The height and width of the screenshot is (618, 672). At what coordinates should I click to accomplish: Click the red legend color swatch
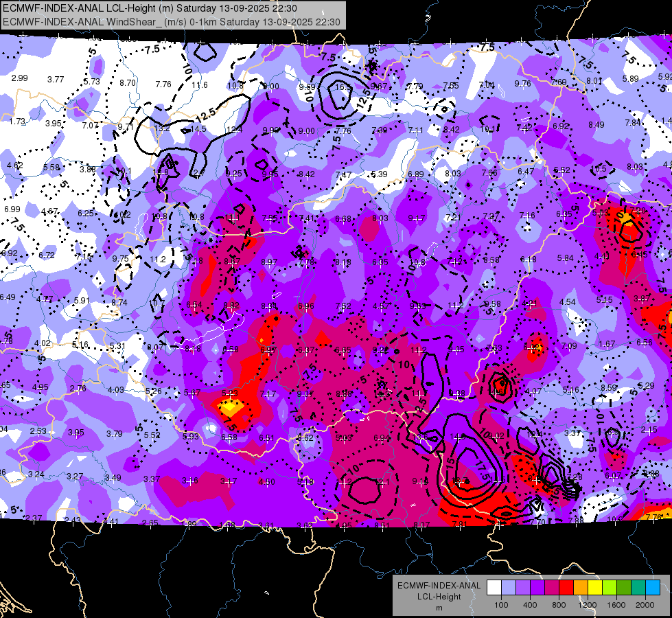pyautogui.click(x=566, y=588)
